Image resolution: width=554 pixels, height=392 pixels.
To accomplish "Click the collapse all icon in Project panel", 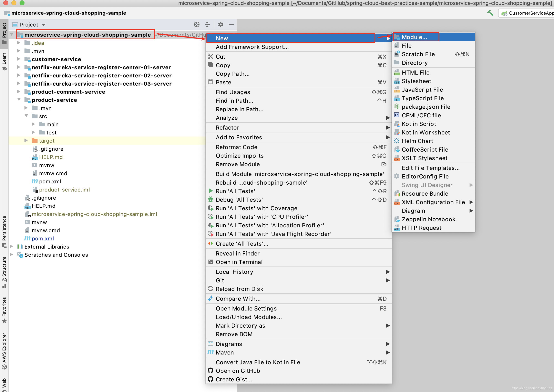I will point(207,25).
